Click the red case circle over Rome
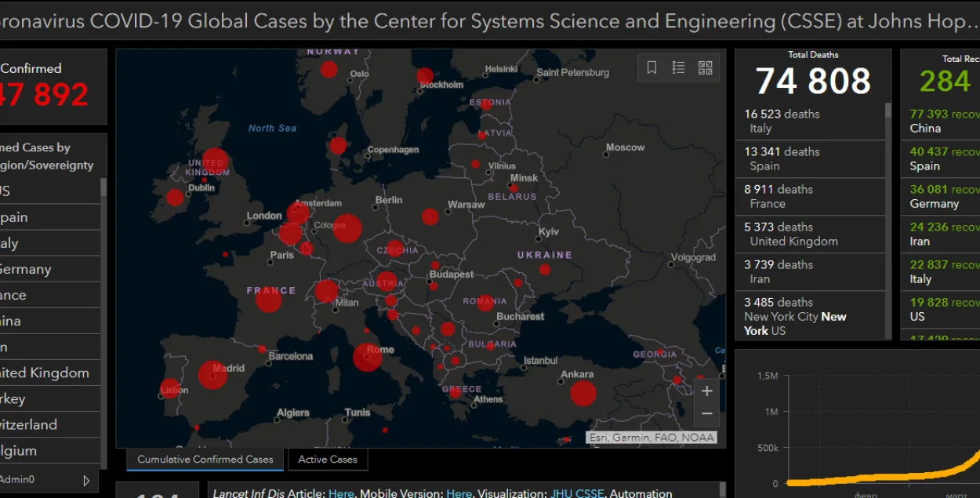This screenshot has height=498, width=980. (367, 358)
